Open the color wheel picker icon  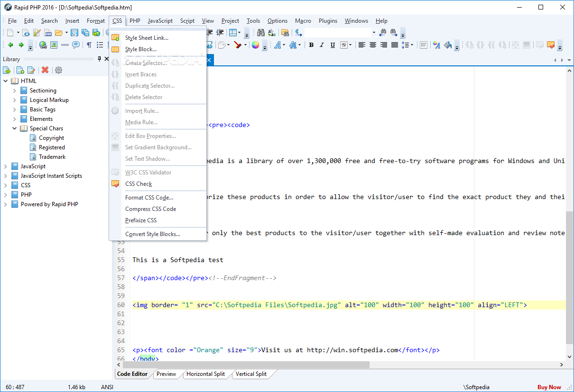point(255,45)
